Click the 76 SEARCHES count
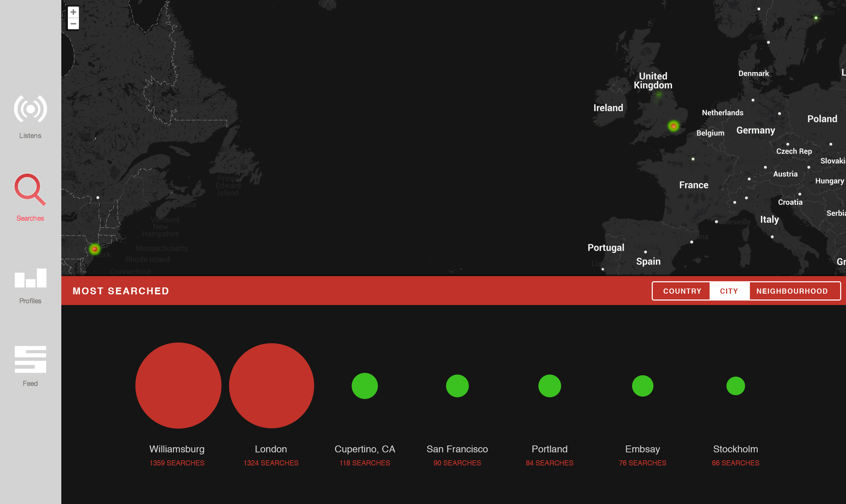Screen dimensions: 846x504 [x=643, y=463]
